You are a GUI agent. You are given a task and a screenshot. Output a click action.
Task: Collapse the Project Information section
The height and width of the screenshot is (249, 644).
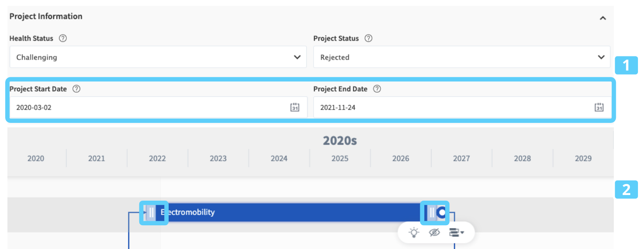(603, 18)
